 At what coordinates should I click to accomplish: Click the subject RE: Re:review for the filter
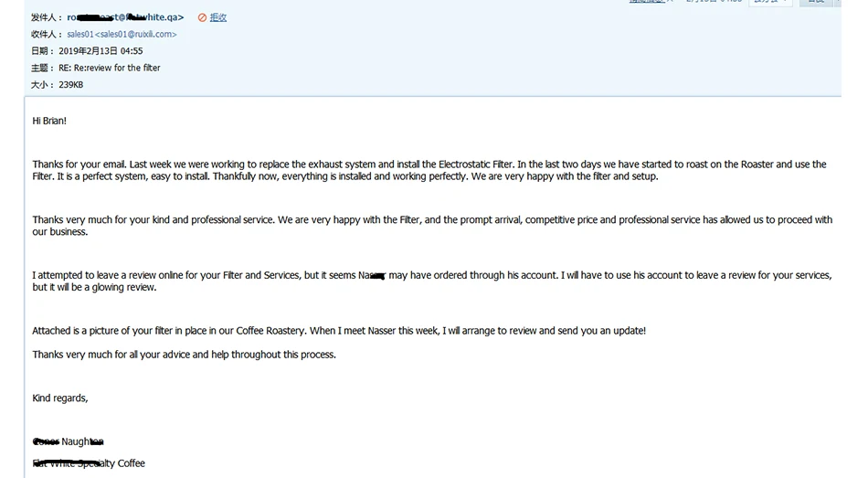tap(109, 68)
